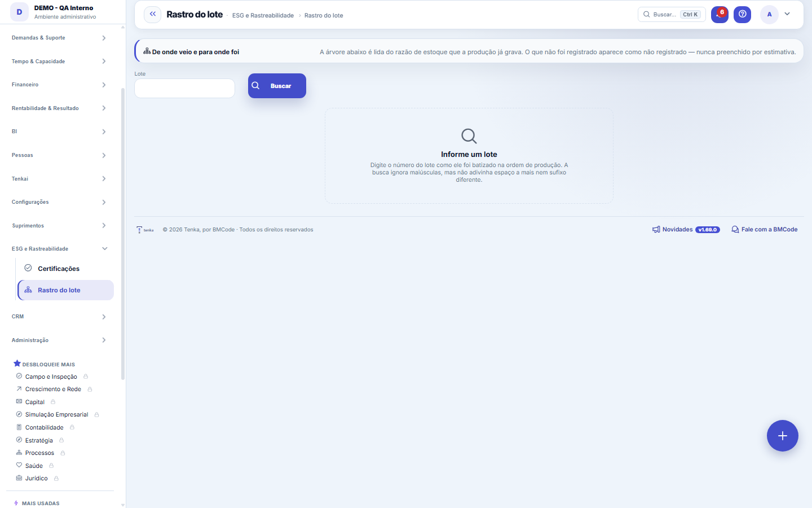Open locked Campo e Inspeção module
812x508 pixels.
pos(51,376)
